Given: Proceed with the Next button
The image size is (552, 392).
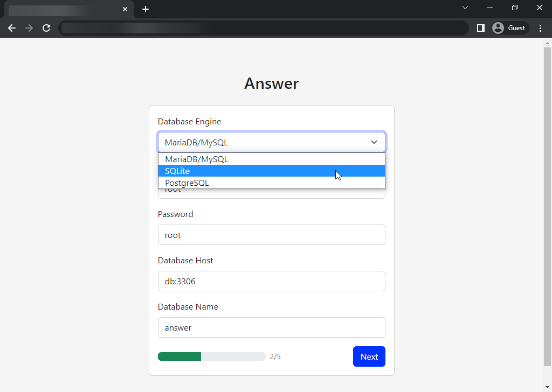Looking at the screenshot, I should tap(369, 356).
